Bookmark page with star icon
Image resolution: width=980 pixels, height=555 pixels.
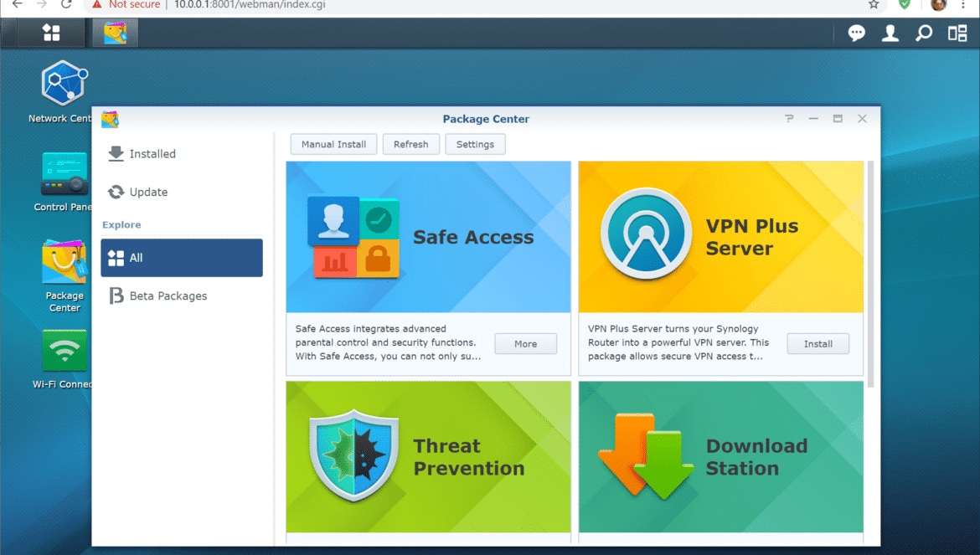874,5
